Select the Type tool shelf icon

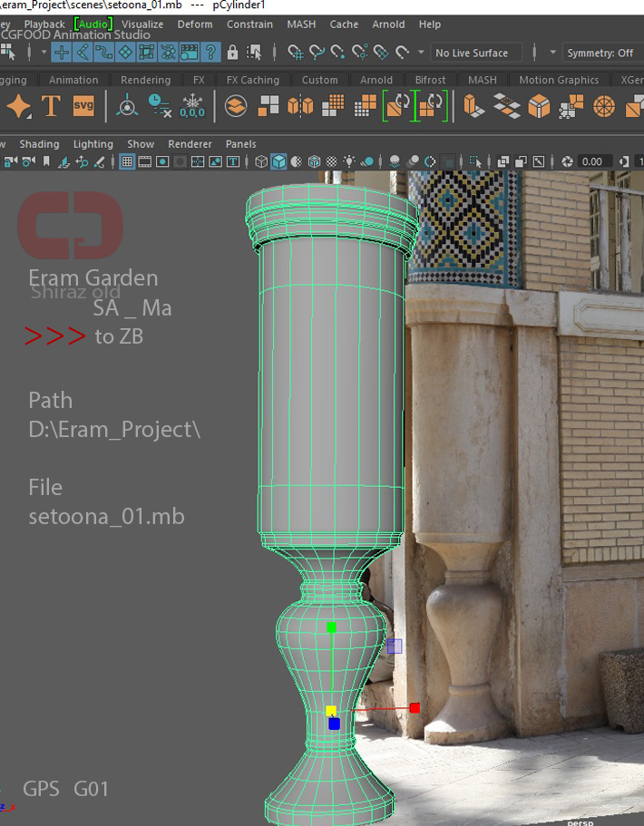(x=51, y=105)
